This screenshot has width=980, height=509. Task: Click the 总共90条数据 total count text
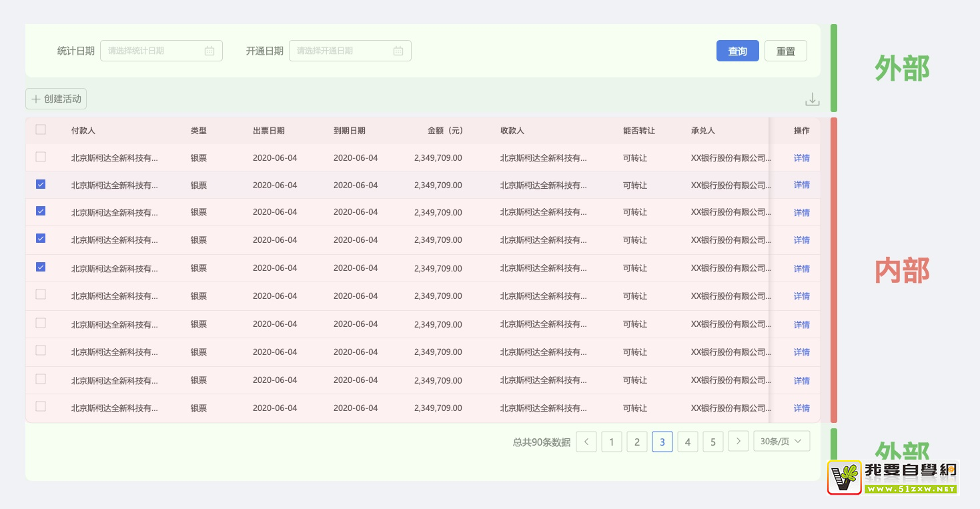(542, 442)
